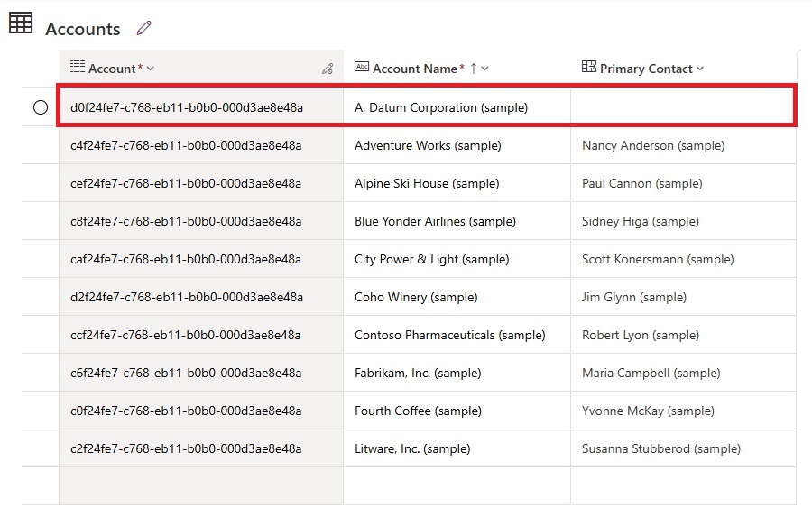Click account ID ccf24fe7-c768-eb11-b0b0-000d3ae8e48a
Image resolution: width=812 pixels, height=517 pixels.
pos(185,335)
